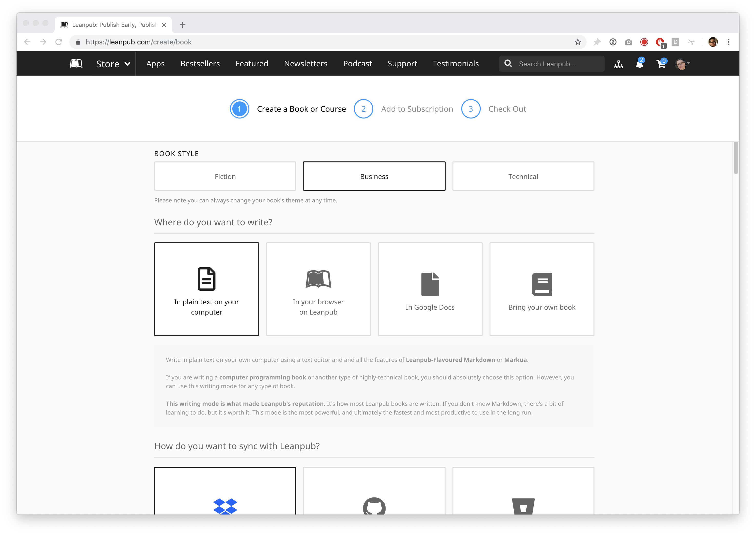756x535 pixels.
Task: Choose the Technical book style
Action: pyautogui.click(x=523, y=176)
